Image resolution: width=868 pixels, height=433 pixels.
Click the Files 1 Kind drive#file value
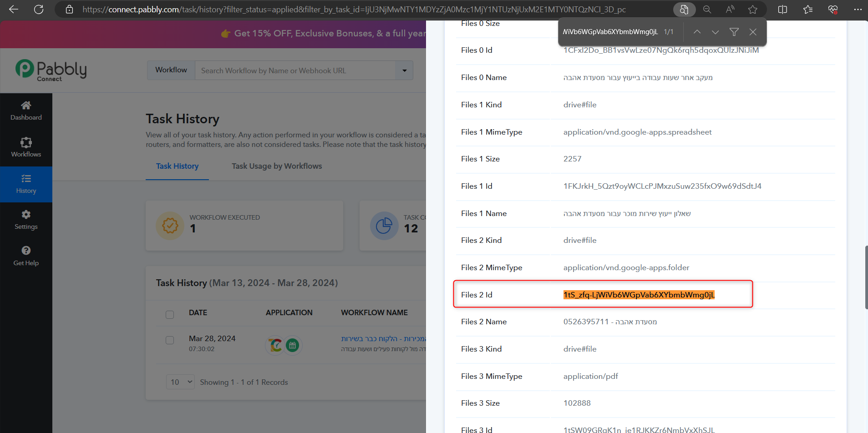(x=579, y=105)
